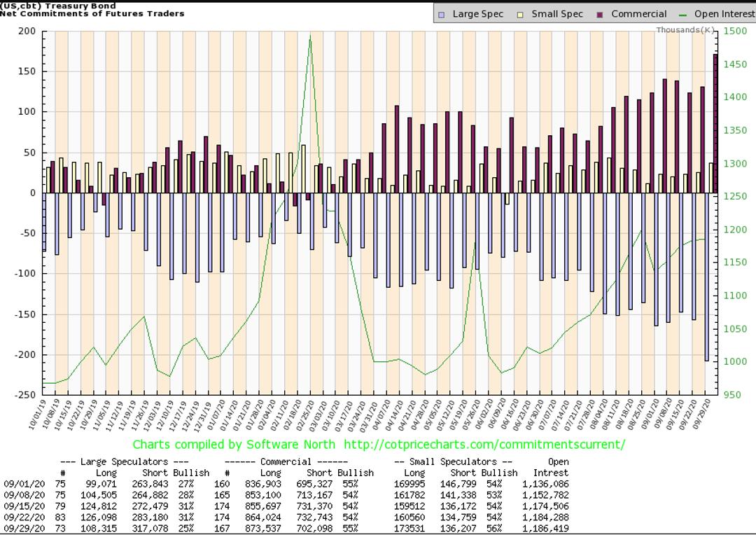Click the Large Spec legend color swatch
Screen dimensions: 756x535
coord(442,14)
